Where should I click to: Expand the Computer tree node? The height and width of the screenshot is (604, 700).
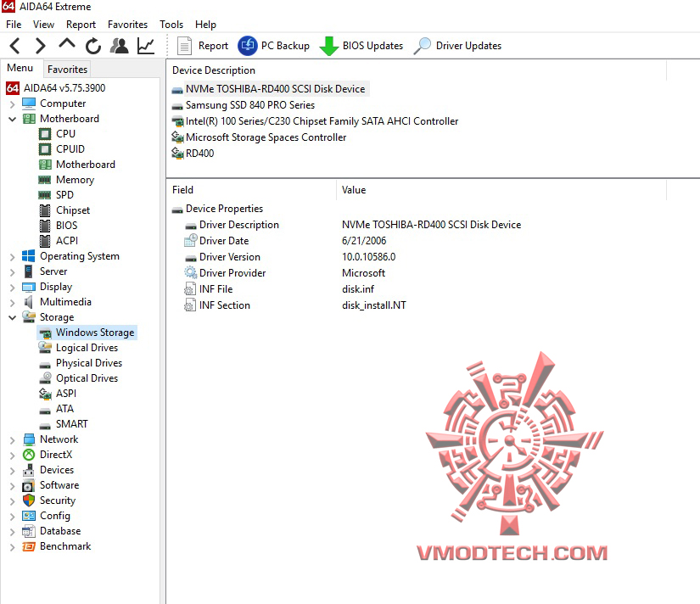(x=13, y=104)
